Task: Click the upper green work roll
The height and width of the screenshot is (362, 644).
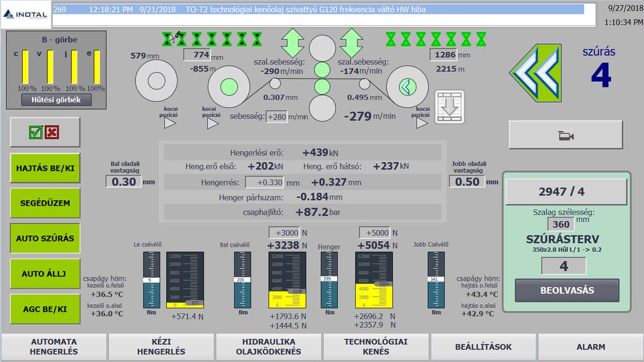Action: coord(322,70)
